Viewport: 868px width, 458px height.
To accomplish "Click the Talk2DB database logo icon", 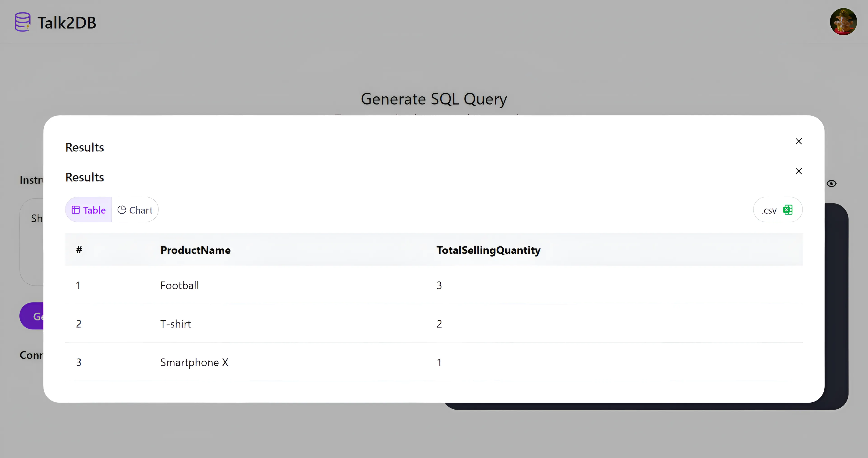I will tap(23, 22).
